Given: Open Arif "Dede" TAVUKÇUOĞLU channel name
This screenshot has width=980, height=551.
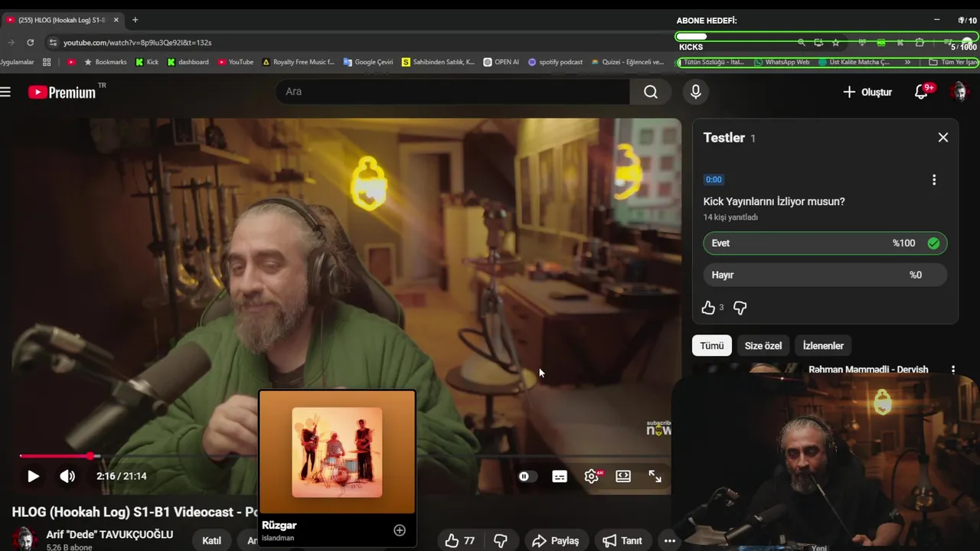Looking at the screenshot, I should [x=109, y=535].
